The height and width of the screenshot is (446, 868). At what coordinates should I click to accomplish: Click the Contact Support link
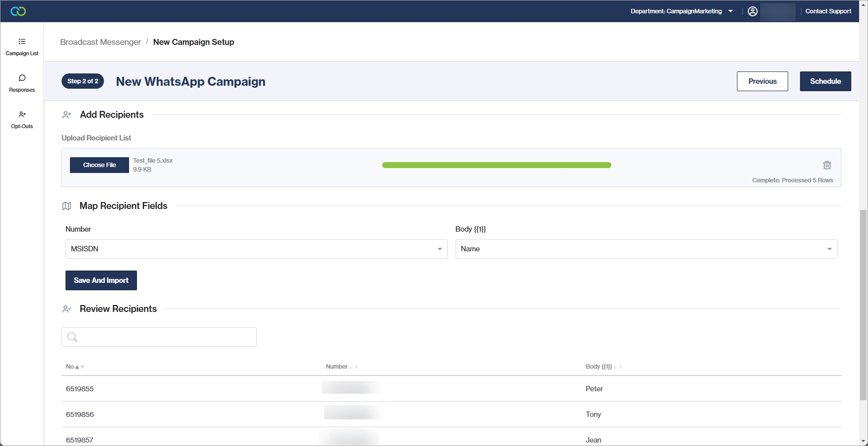pyautogui.click(x=828, y=11)
